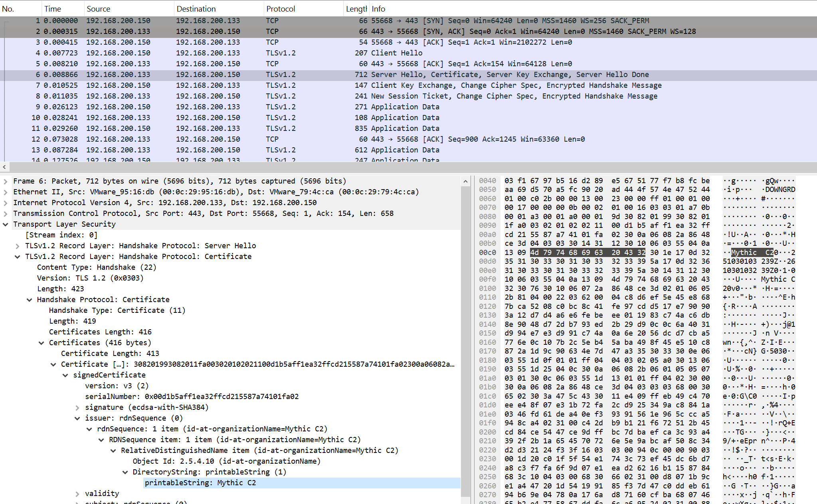Collapse the Certificate record layer
Screen dimensions: 817x504
(18, 257)
